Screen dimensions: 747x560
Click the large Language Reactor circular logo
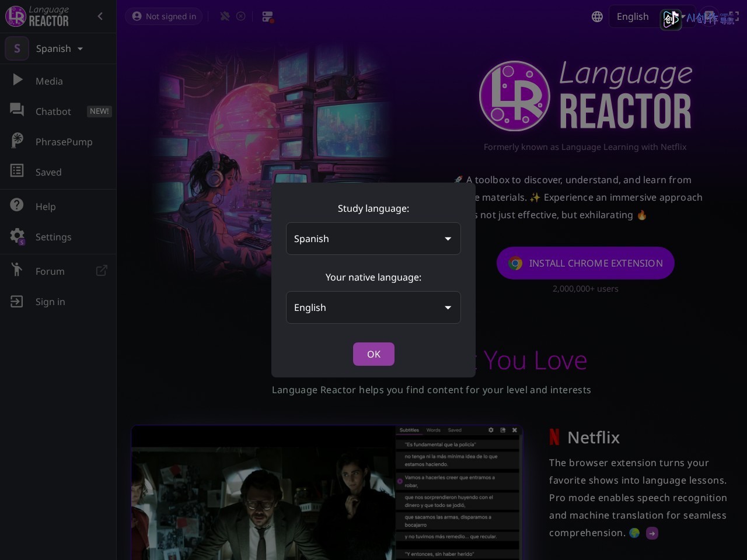click(x=515, y=96)
